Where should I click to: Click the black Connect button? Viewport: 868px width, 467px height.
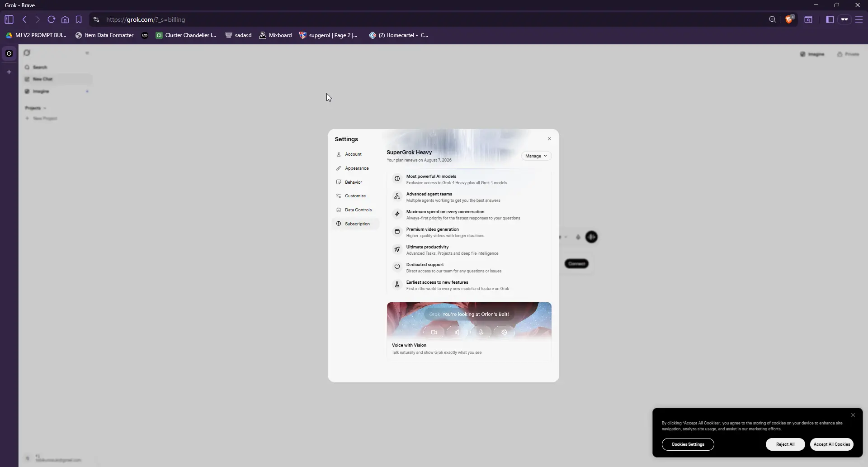[576, 264]
